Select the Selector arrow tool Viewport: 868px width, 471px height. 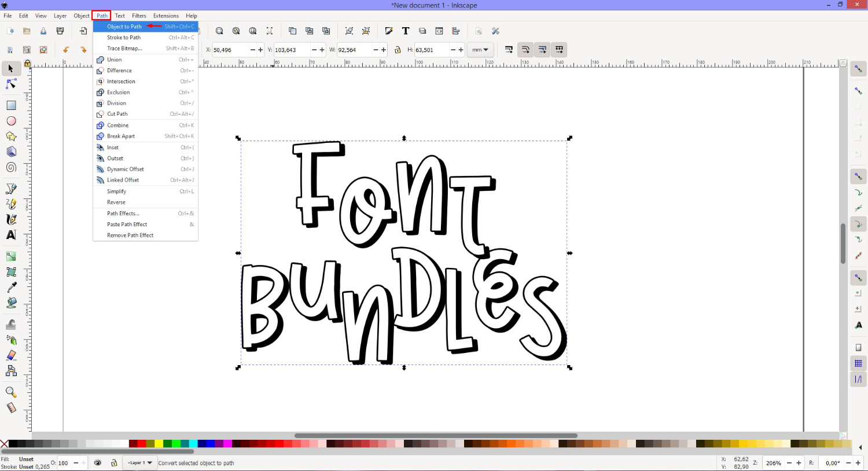pos(10,69)
